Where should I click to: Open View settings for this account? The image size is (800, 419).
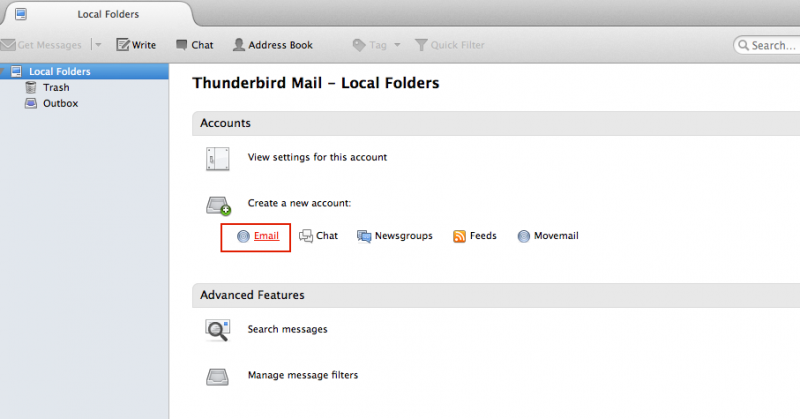pyautogui.click(x=317, y=157)
